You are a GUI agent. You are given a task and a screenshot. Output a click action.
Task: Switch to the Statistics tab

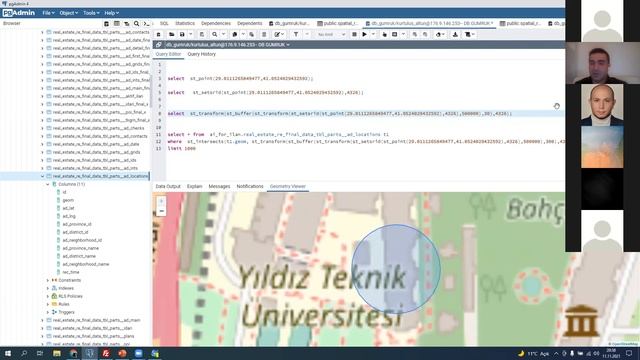[x=185, y=24]
